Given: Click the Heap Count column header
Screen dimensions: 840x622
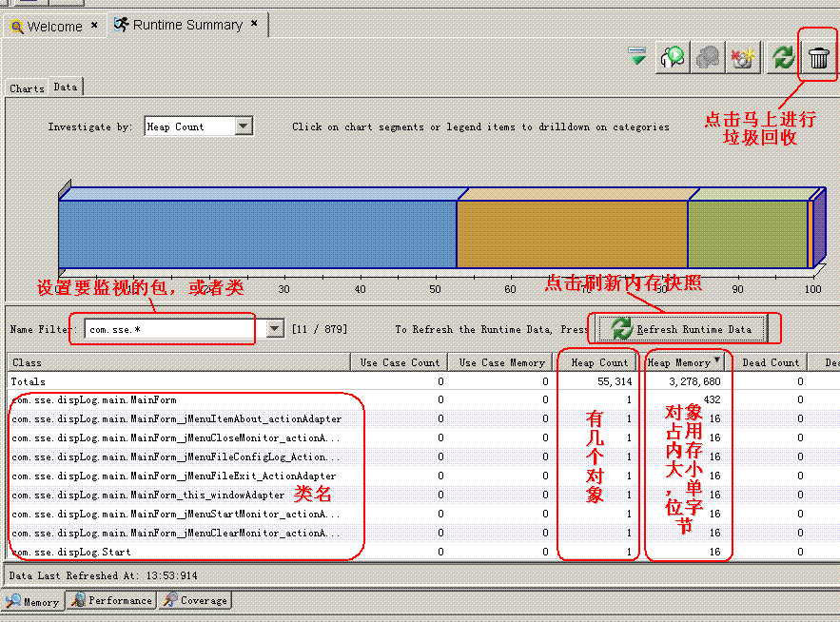Looking at the screenshot, I should (x=599, y=362).
